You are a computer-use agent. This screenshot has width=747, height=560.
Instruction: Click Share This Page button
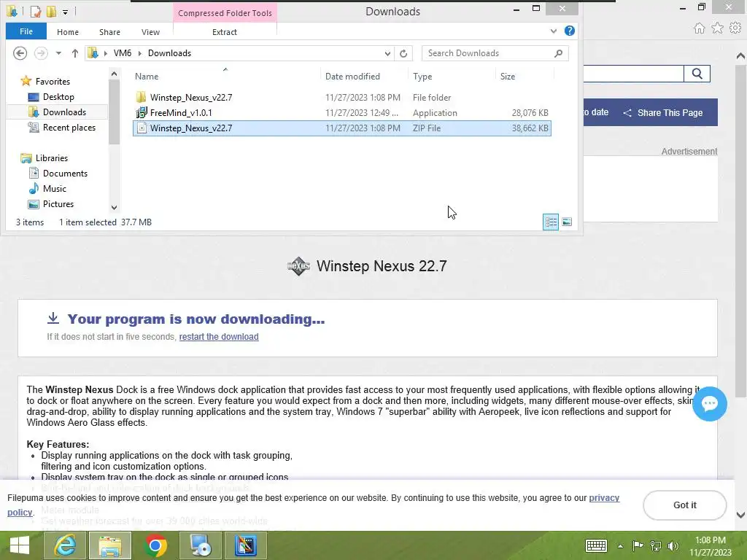[662, 113]
